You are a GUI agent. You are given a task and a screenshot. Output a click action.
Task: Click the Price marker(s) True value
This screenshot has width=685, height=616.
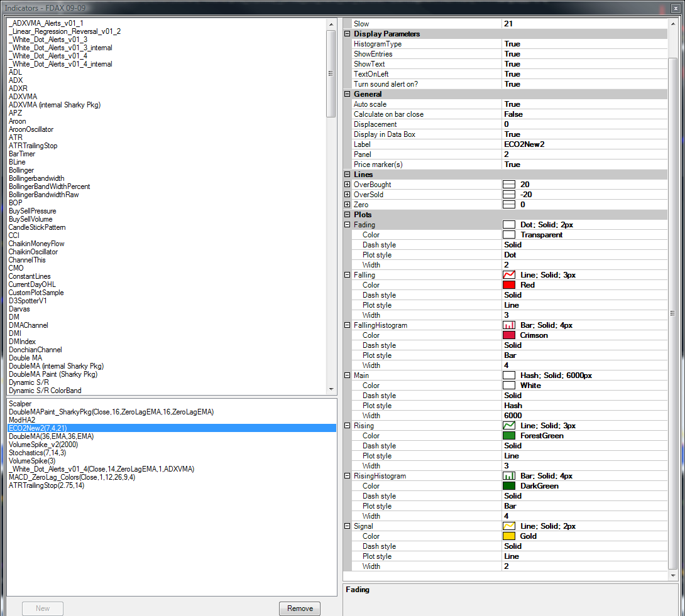coord(584,164)
